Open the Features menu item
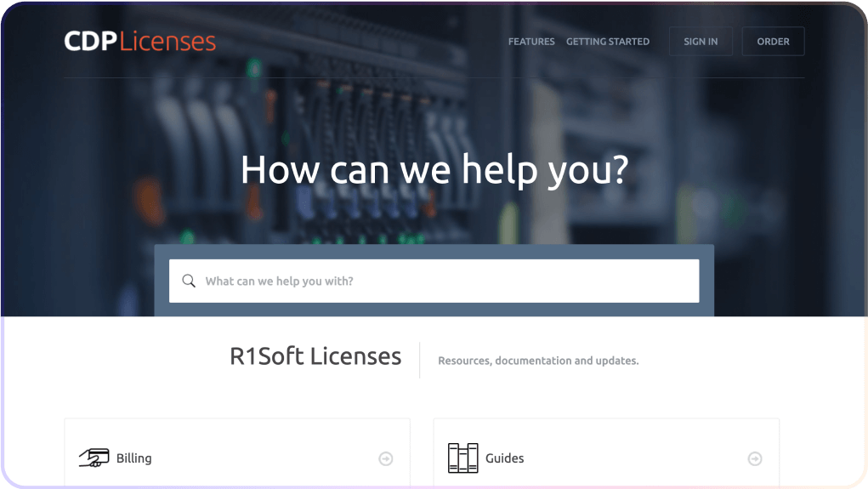 coord(531,42)
